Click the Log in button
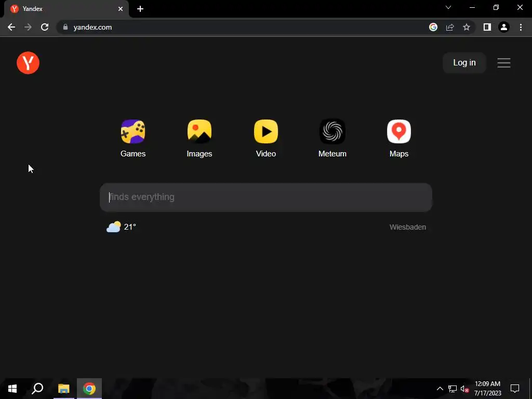 pyautogui.click(x=464, y=63)
